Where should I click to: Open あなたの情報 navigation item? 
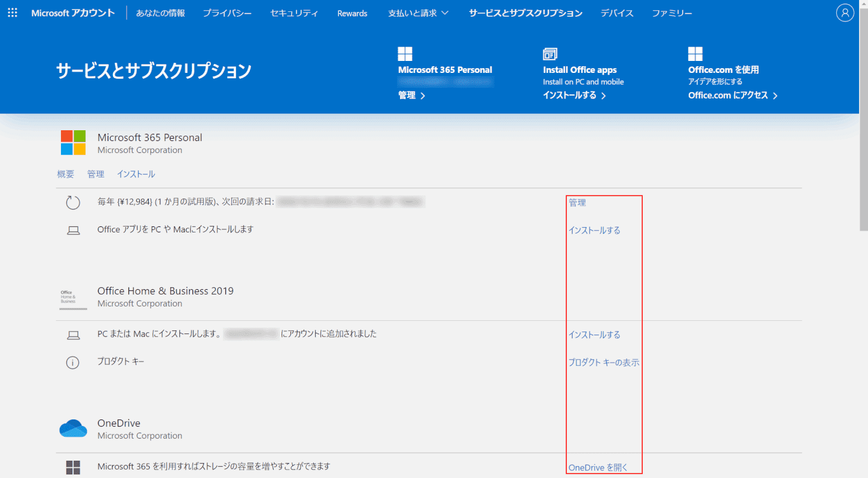tap(160, 13)
